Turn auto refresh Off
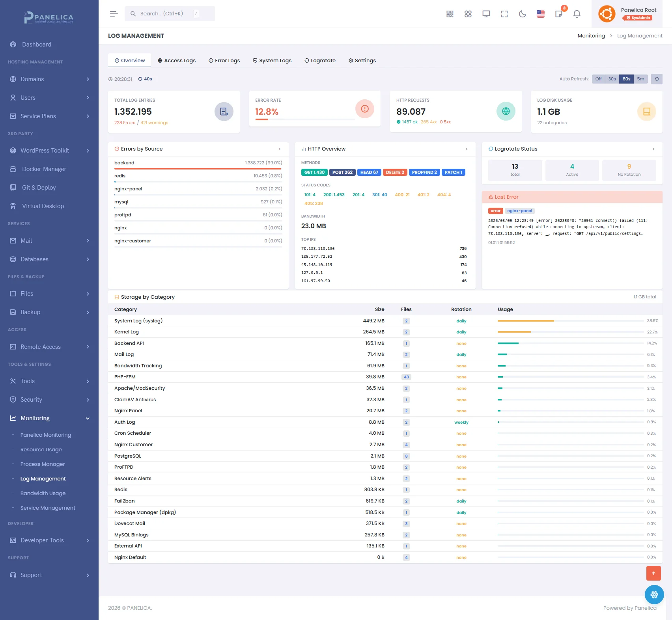The image size is (672, 620). click(x=598, y=79)
